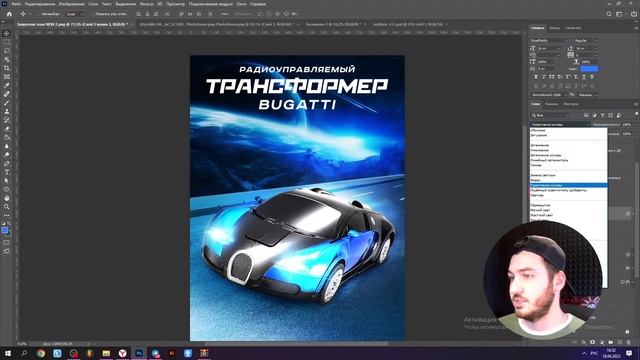Viewport: 640px width, 360px height.
Task: Select the Hand tool
Action: coord(7,198)
